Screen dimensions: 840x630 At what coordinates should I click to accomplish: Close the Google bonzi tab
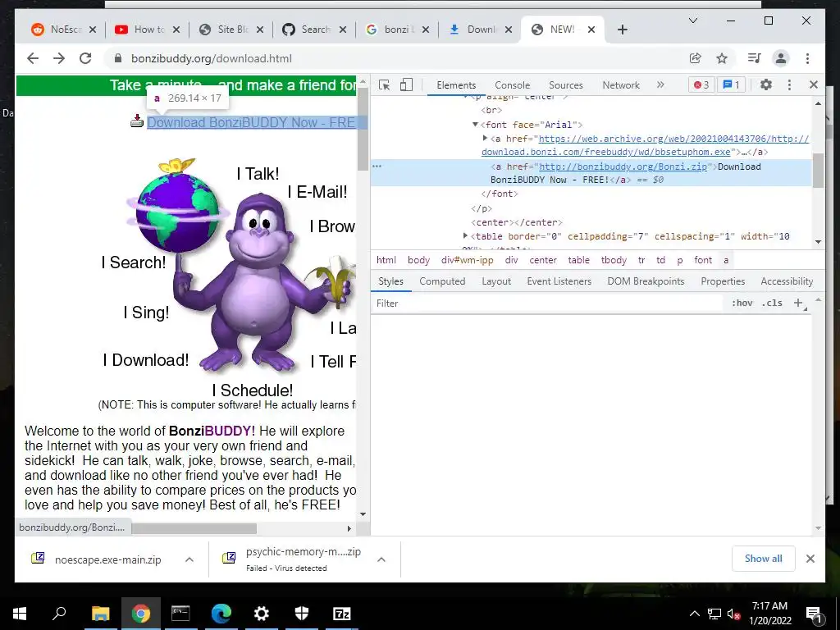point(426,30)
